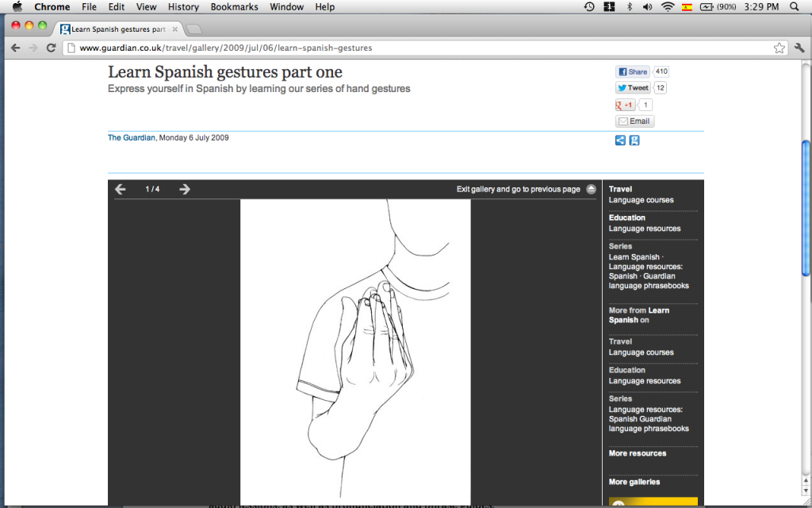Open More resources link

coord(638,453)
